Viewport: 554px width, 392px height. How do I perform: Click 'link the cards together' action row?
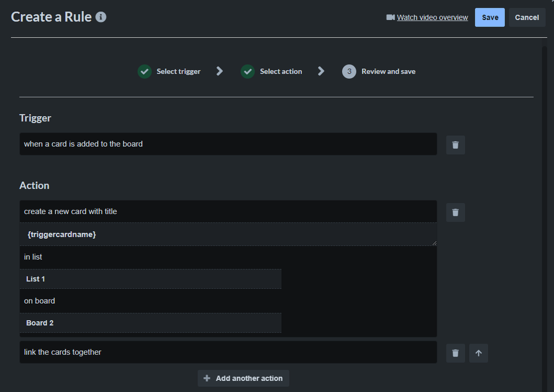[228, 352]
